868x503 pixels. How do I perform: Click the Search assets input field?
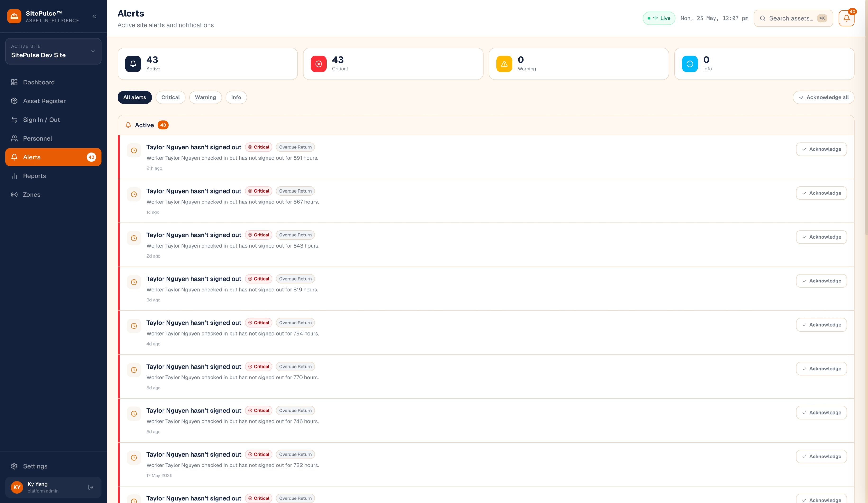pos(793,18)
